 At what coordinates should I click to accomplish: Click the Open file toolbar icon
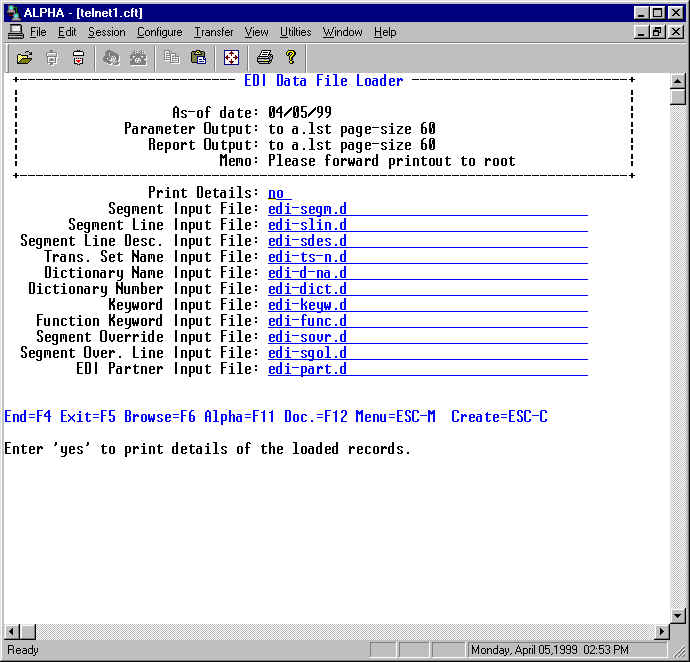(24, 58)
